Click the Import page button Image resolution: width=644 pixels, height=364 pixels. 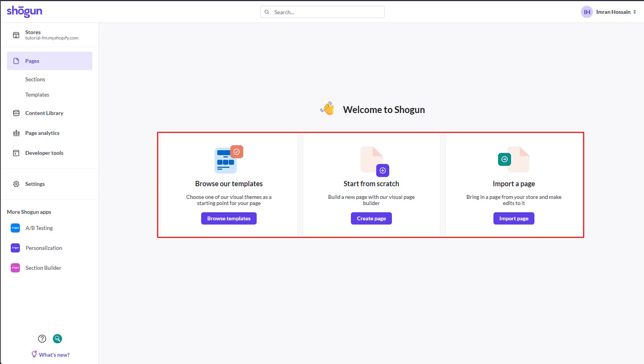coord(514,218)
